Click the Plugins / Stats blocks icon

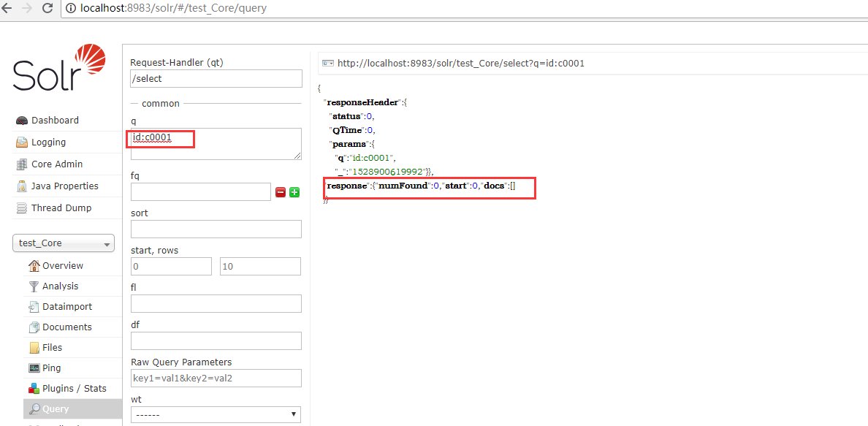34,389
